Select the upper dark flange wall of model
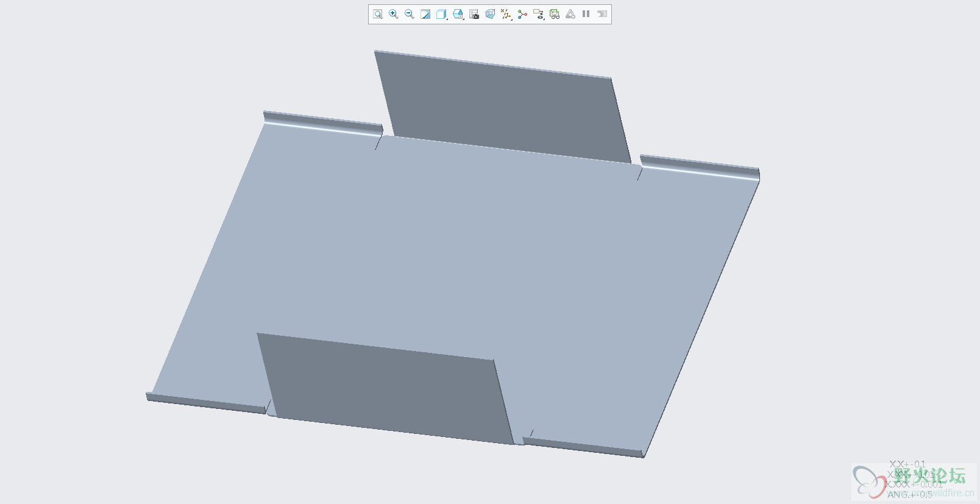The height and width of the screenshot is (504, 980). [x=503, y=107]
